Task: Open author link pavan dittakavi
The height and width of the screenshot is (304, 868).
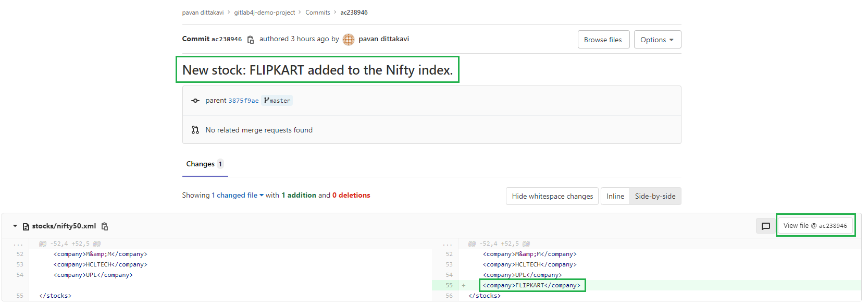Action: pos(383,39)
